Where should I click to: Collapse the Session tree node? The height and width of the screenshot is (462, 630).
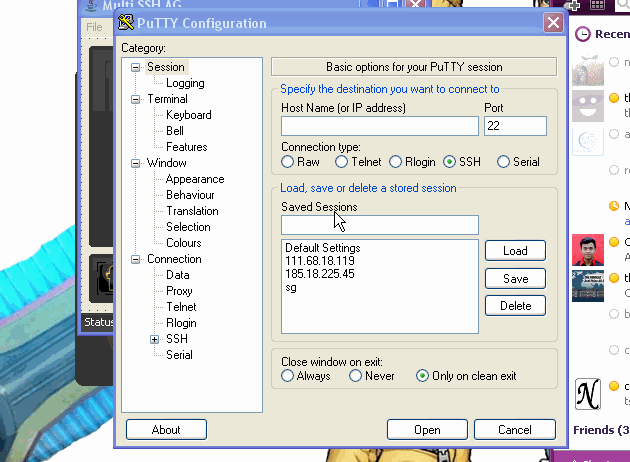point(135,67)
